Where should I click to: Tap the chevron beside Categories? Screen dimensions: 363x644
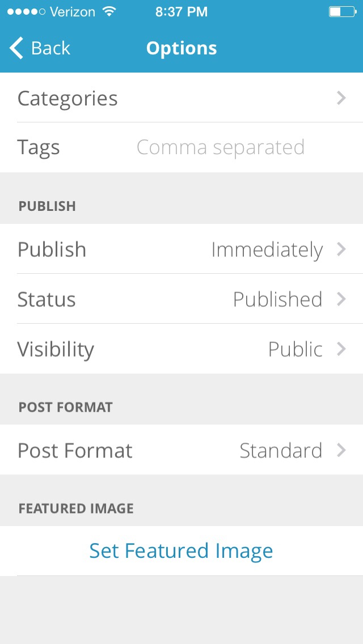(341, 98)
